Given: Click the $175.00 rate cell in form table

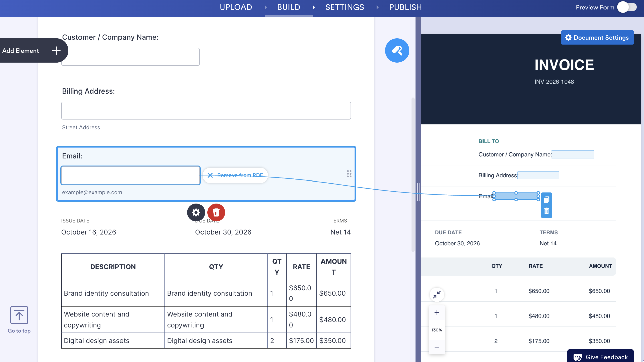Looking at the screenshot, I should [301, 341].
